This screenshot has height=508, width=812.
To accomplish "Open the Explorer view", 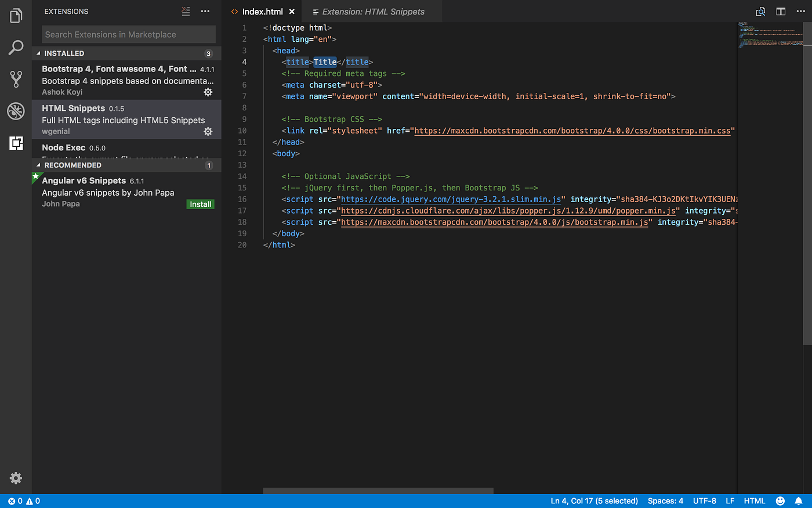I will tap(16, 16).
